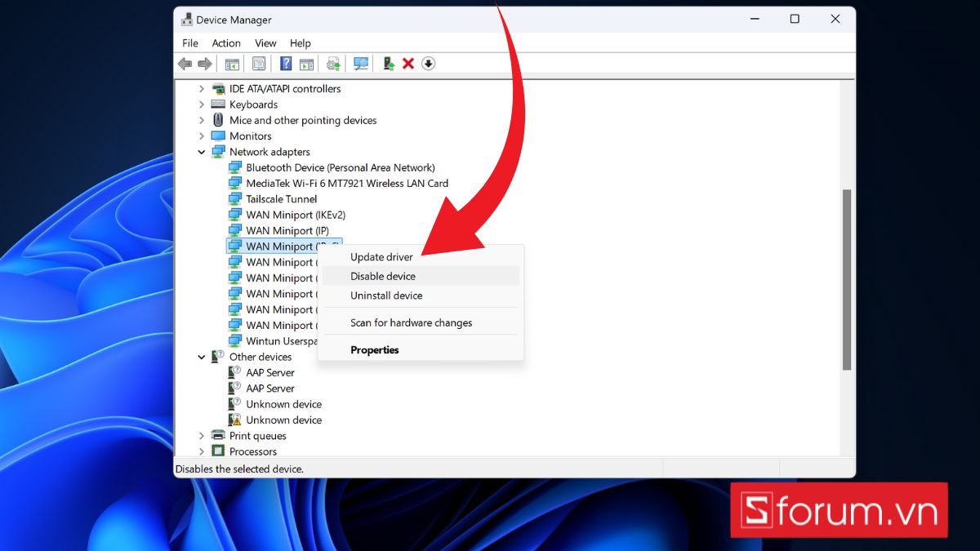Screen dimensions: 980x551
Task: Expand the Processors node
Action: point(201,451)
